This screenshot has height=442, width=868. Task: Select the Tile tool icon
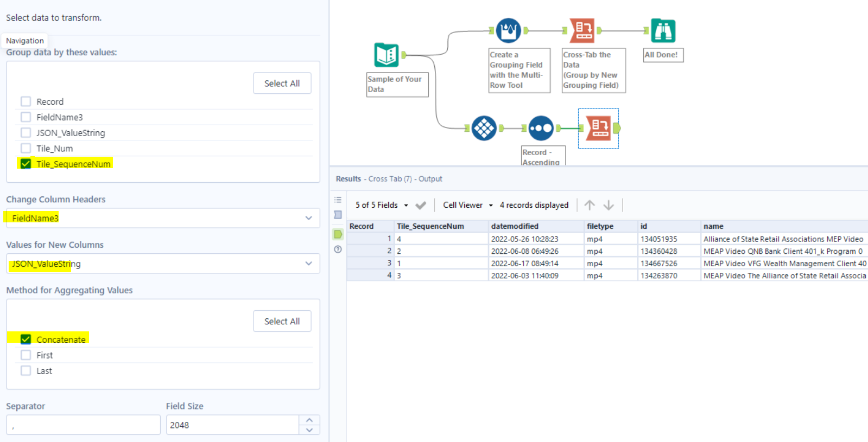point(484,129)
